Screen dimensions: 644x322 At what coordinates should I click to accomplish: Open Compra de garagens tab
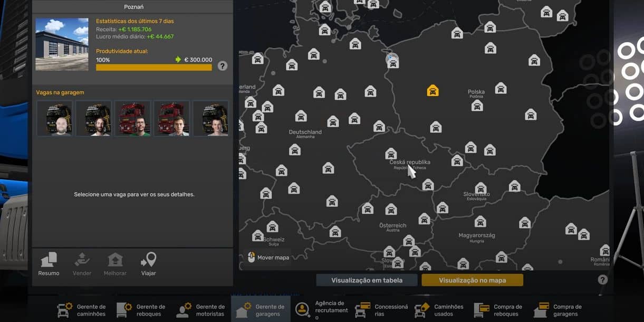(558, 310)
